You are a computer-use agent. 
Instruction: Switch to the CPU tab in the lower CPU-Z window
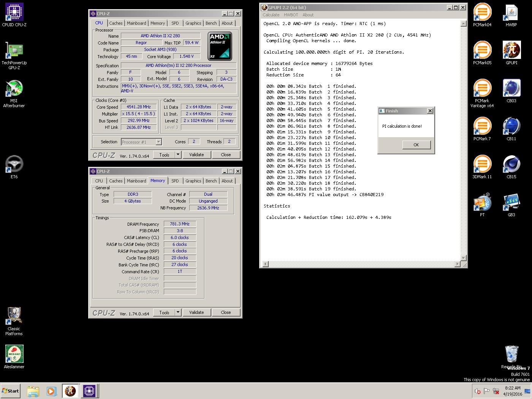99,181
